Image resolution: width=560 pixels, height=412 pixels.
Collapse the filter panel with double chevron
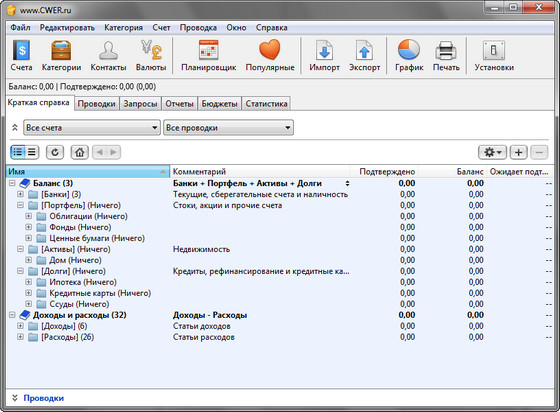[x=15, y=127]
